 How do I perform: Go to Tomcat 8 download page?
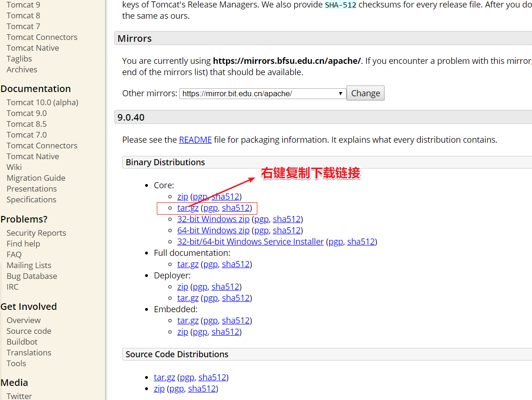(x=23, y=15)
